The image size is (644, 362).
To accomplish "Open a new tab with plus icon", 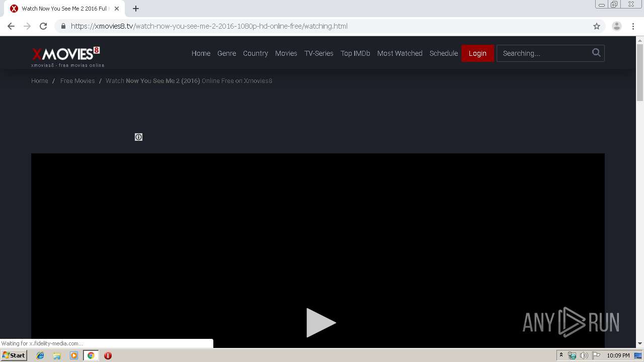I will tap(136, 9).
